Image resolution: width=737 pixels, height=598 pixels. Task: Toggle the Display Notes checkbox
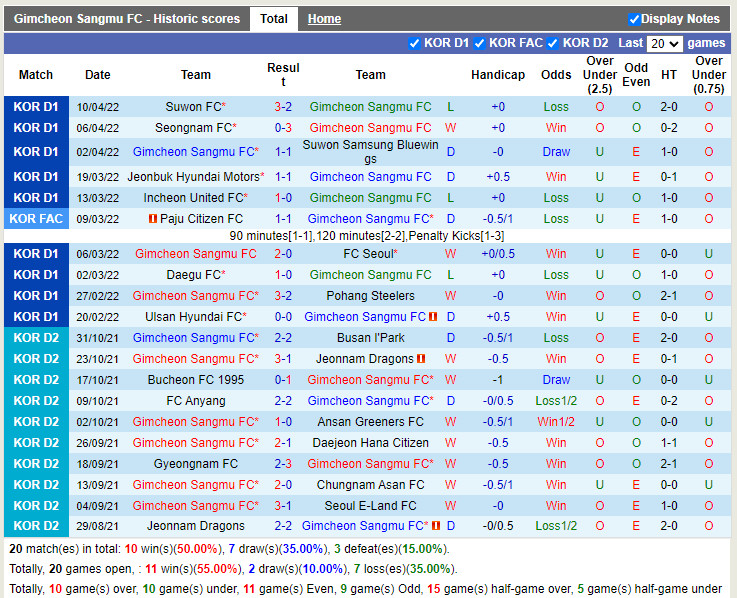pyautogui.click(x=634, y=19)
